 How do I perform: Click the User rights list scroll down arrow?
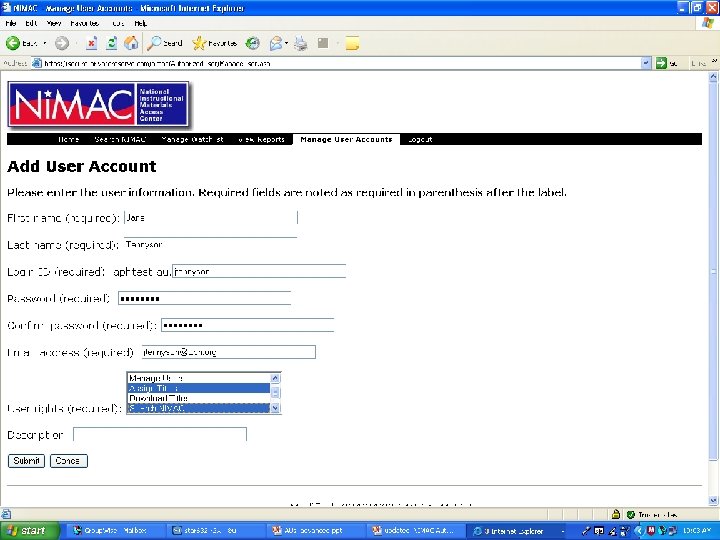coord(275,408)
